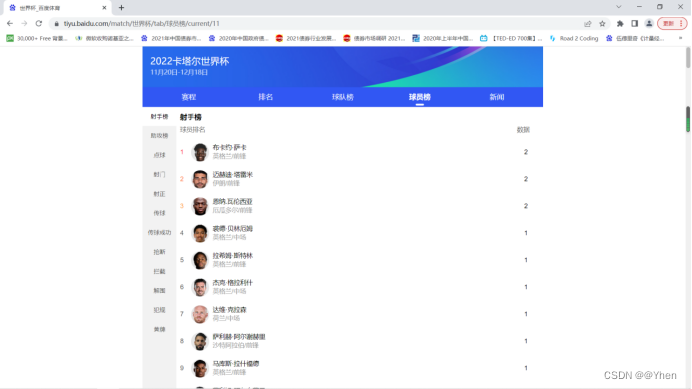Select 抢断 in the sidebar
Viewport: 692px width, 389px height.
pos(159,252)
